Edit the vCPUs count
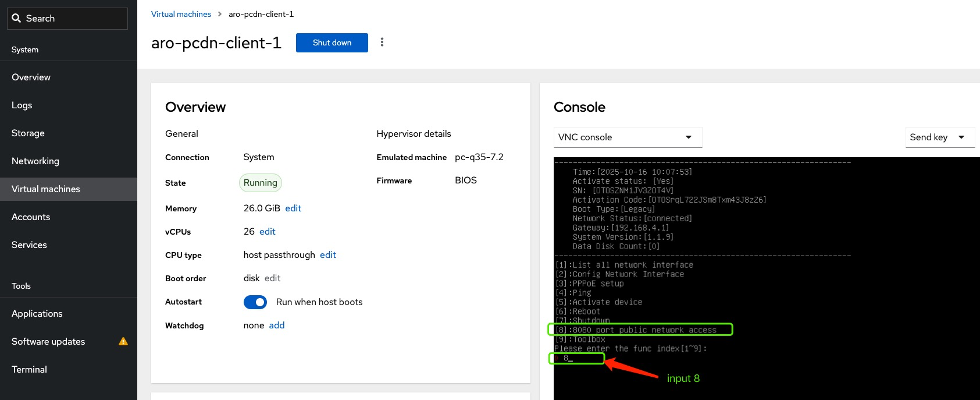This screenshot has height=400, width=980. [x=268, y=232]
